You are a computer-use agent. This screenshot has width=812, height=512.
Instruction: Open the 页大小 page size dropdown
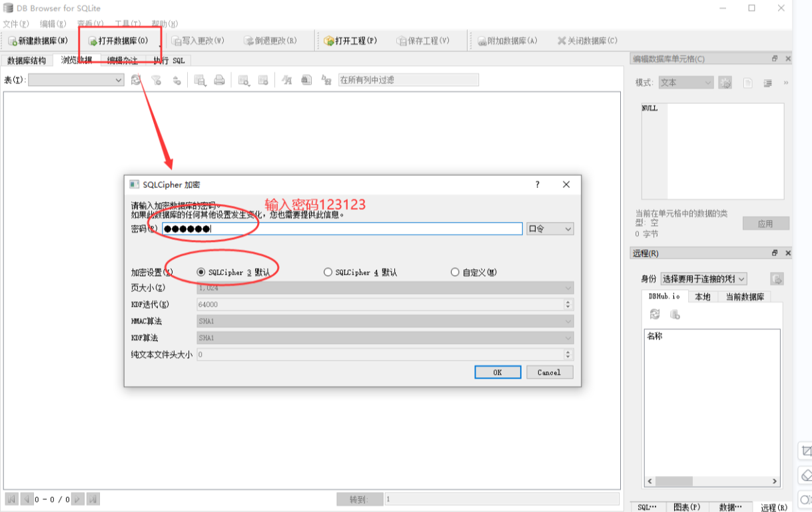coord(385,288)
